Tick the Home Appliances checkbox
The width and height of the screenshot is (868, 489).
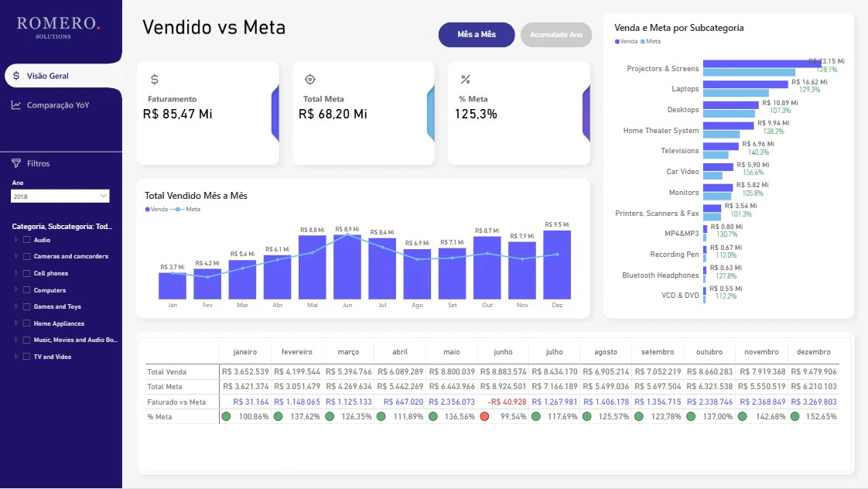26,323
